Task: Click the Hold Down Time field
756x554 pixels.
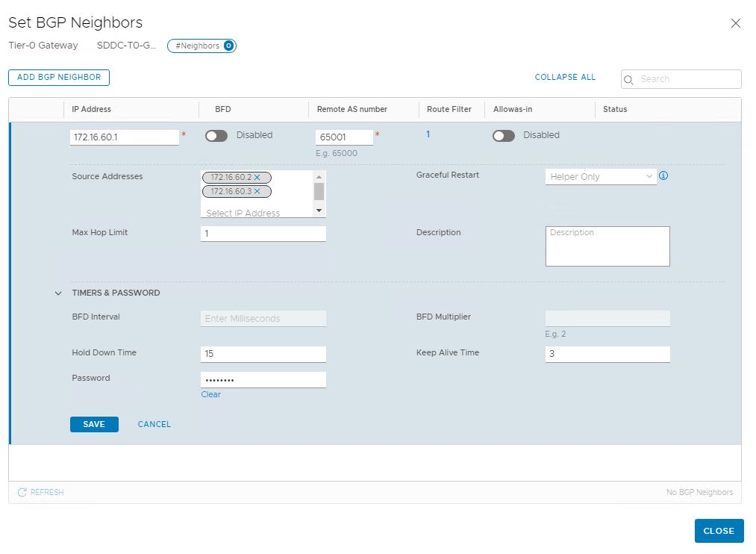Action: pos(263,354)
